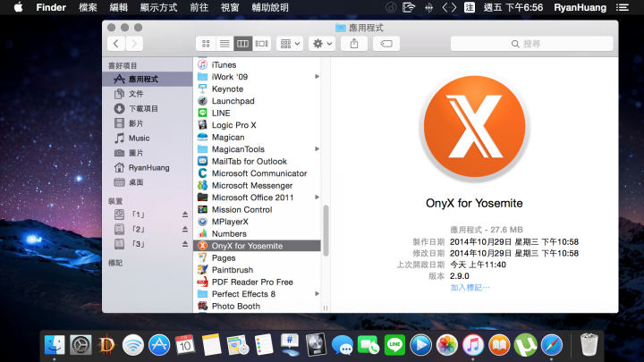Screen dimensions: 644x362
Task: Open the 輔助說明 (Help) menu
Action: click(270, 7)
